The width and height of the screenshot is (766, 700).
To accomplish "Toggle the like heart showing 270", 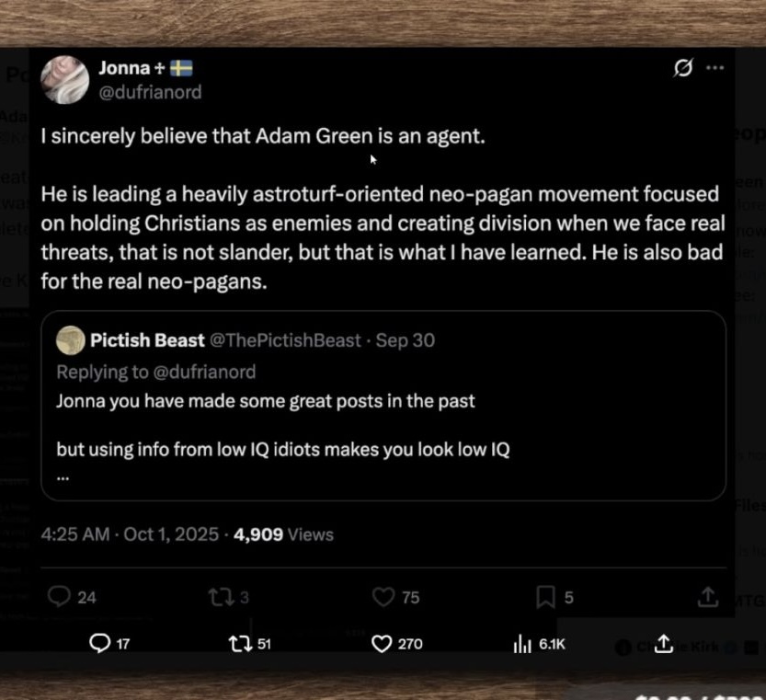I will click(x=382, y=645).
